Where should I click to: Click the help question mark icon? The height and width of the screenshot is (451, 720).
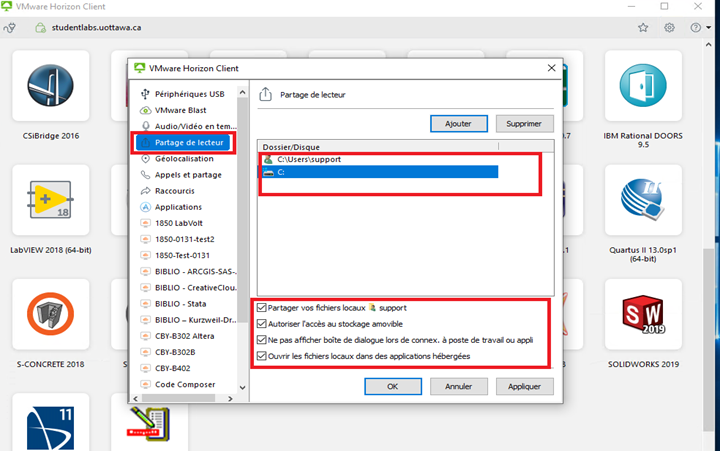696,28
